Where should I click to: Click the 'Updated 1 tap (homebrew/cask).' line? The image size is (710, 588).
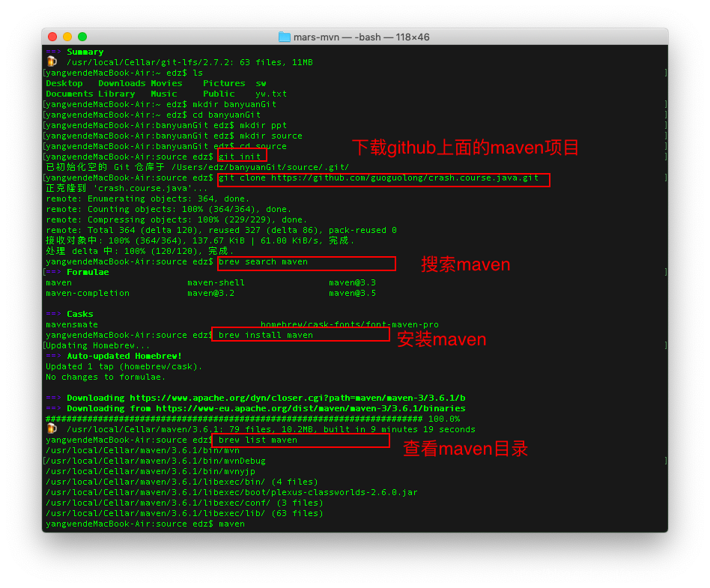pos(124,366)
